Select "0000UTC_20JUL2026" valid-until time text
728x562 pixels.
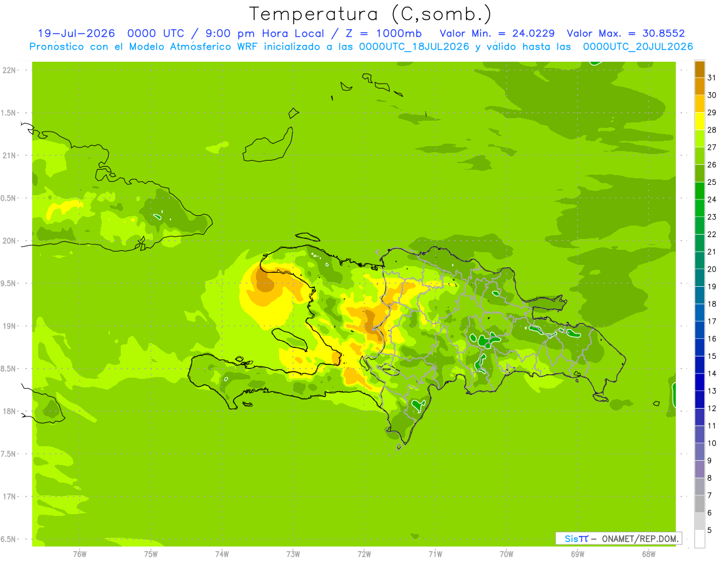(638, 47)
